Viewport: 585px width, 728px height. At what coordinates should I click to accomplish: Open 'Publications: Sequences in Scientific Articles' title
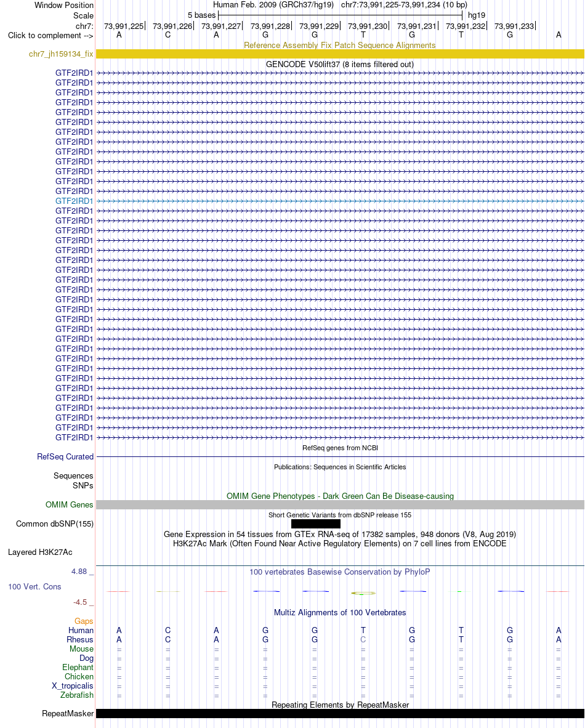pyautogui.click(x=340, y=467)
